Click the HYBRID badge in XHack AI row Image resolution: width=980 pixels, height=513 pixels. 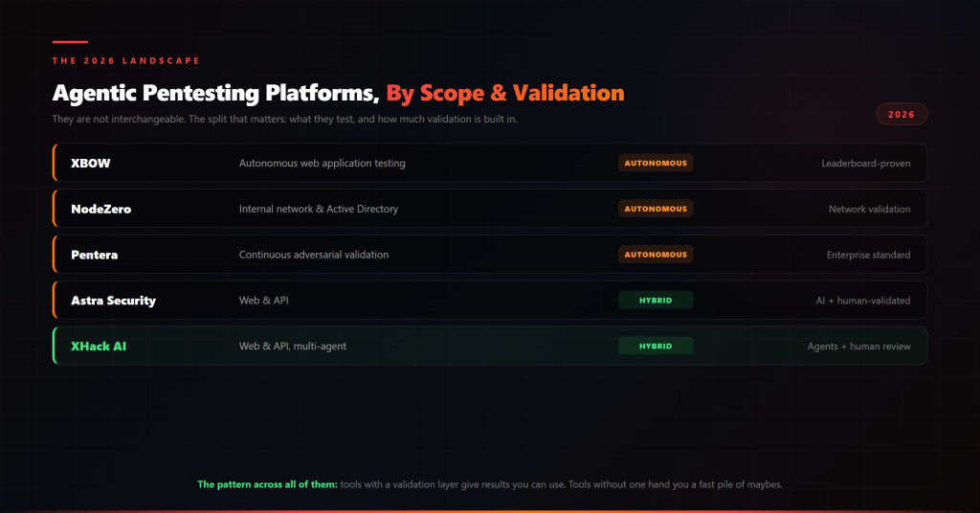656,346
